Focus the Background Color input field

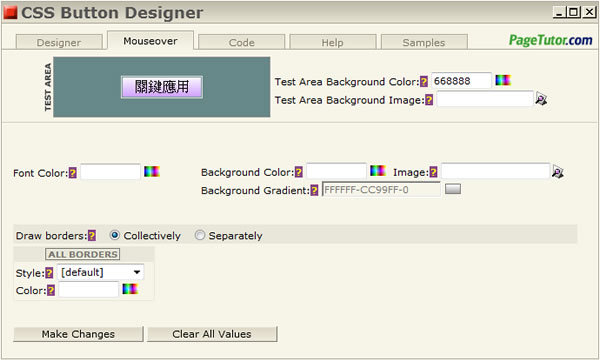(x=336, y=171)
